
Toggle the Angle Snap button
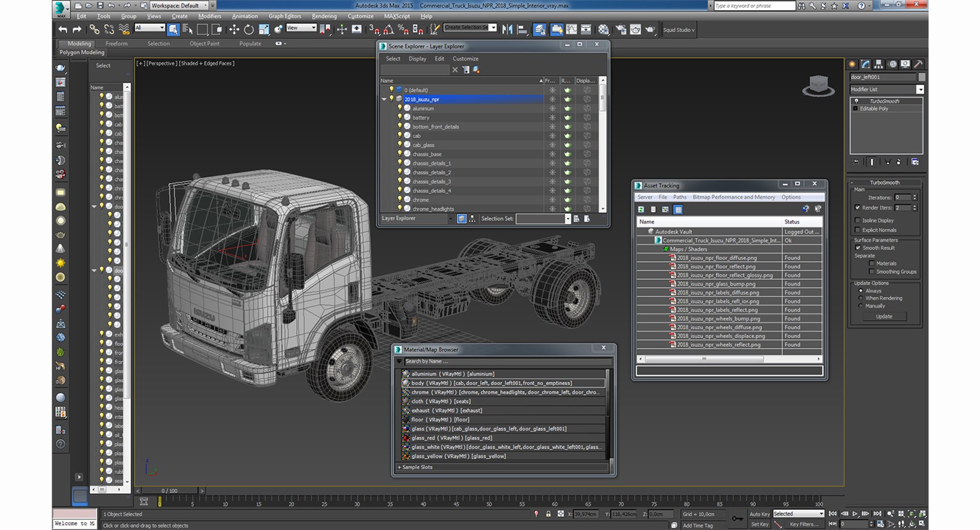pyautogui.click(x=388, y=30)
